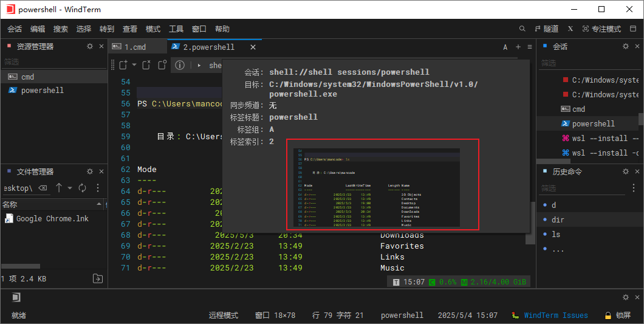Image resolution: width=644 pixels, height=324 pixels.
Task: Open dropdown arrow next to new session icon
Action: [x=134, y=65]
